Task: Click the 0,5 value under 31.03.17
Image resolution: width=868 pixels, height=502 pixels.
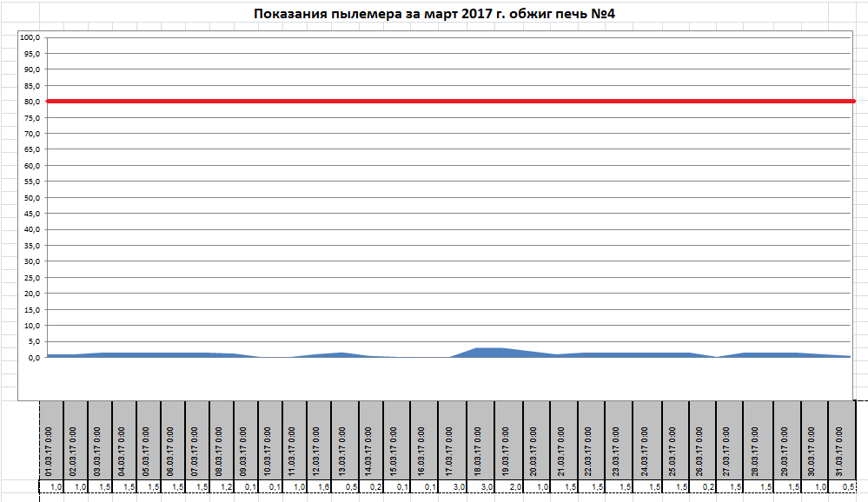Action: coord(848,487)
